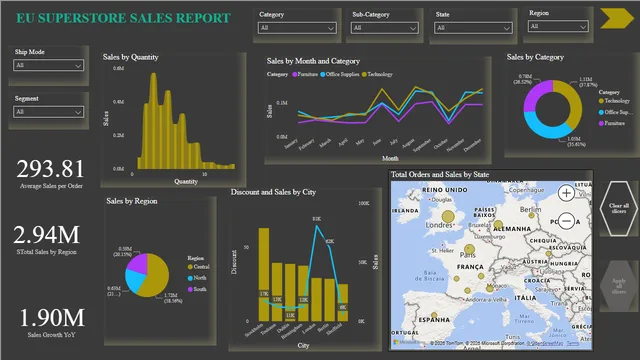The image size is (640, 360).
Task: Select North in the Region pie legend
Action: pos(197,278)
